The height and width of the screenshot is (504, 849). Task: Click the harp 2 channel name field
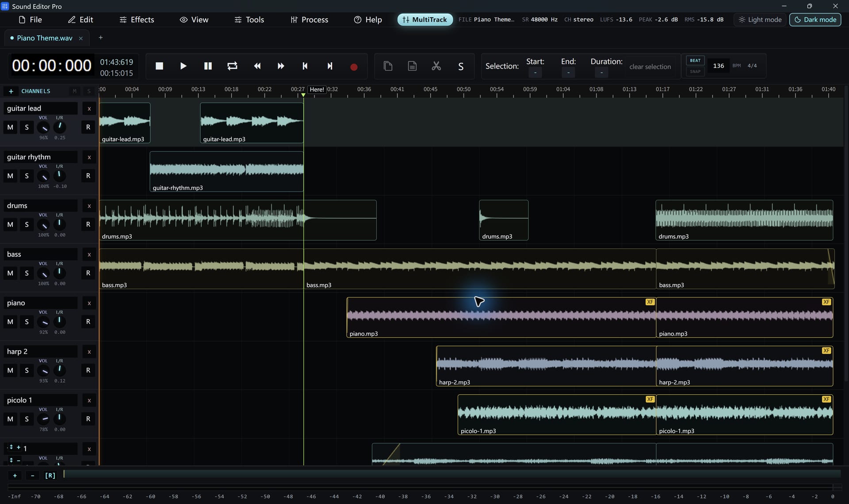pyautogui.click(x=40, y=351)
